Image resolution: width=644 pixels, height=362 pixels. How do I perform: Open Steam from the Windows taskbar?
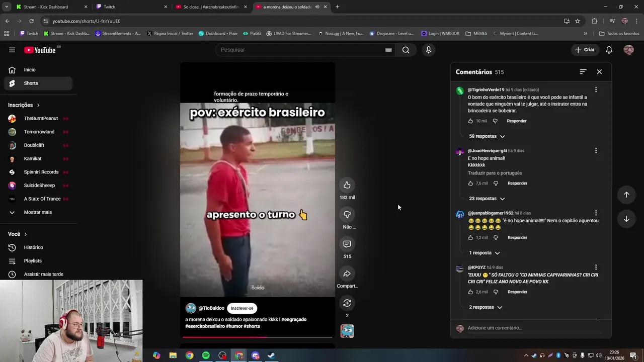pyautogui.click(x=271, y=355)
